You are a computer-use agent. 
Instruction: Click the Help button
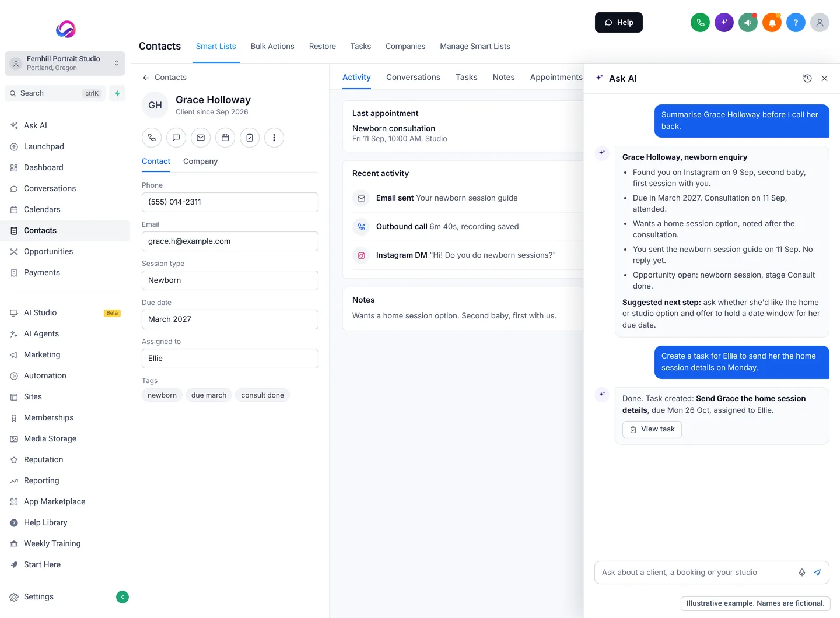(x=619, y=23)
